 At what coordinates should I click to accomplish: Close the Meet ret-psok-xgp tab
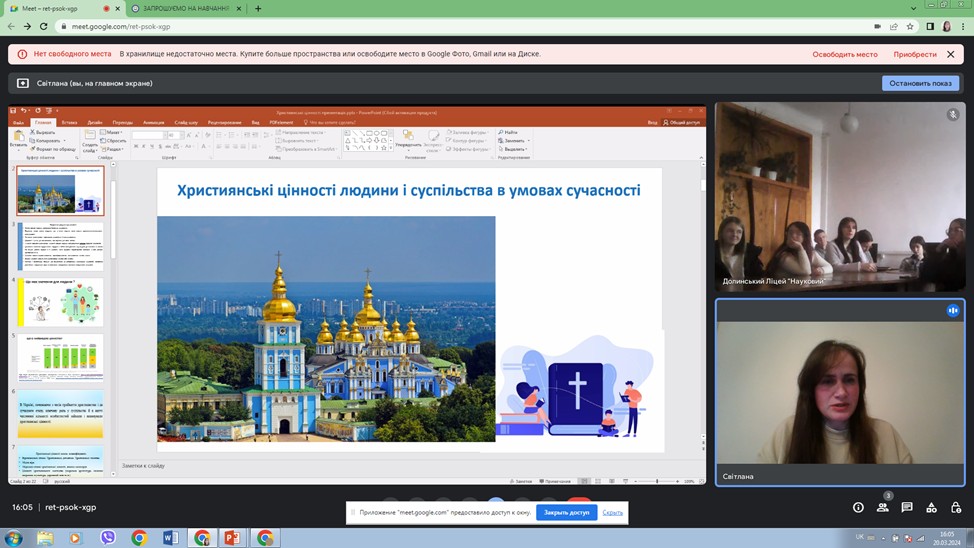pyautogui.click(x=117, y=9)
